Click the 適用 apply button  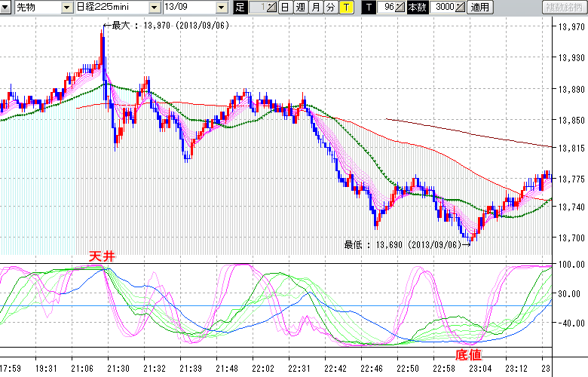(479, 8)
